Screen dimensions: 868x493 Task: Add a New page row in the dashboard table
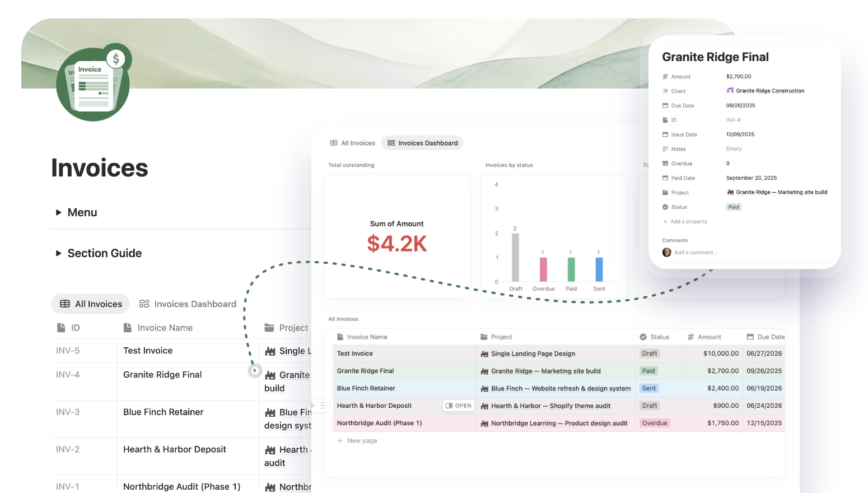(x=357, y=441)
